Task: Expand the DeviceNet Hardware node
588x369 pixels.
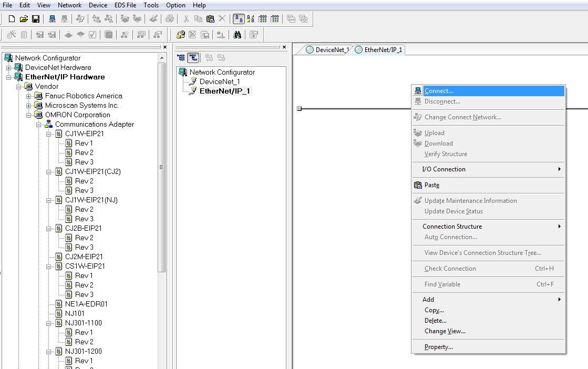Action: click(8, 68)
